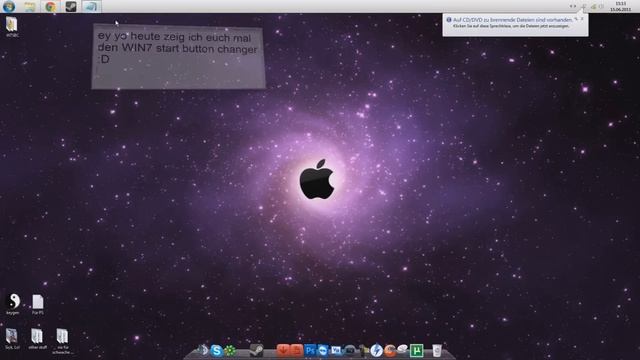The height and width of the screenshot is (360, 640).
Task: Launch uTorrent from the dock
Action: coord(416,350)
